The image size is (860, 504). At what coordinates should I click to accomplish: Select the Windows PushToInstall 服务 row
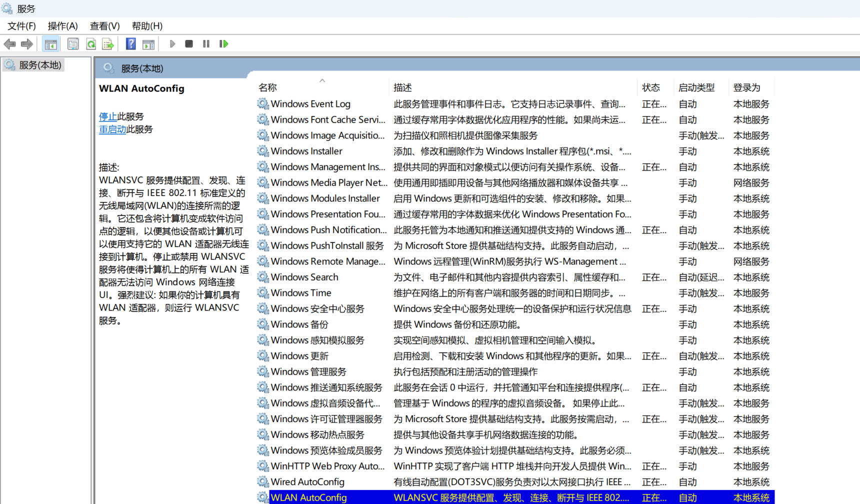click(515, 246)
